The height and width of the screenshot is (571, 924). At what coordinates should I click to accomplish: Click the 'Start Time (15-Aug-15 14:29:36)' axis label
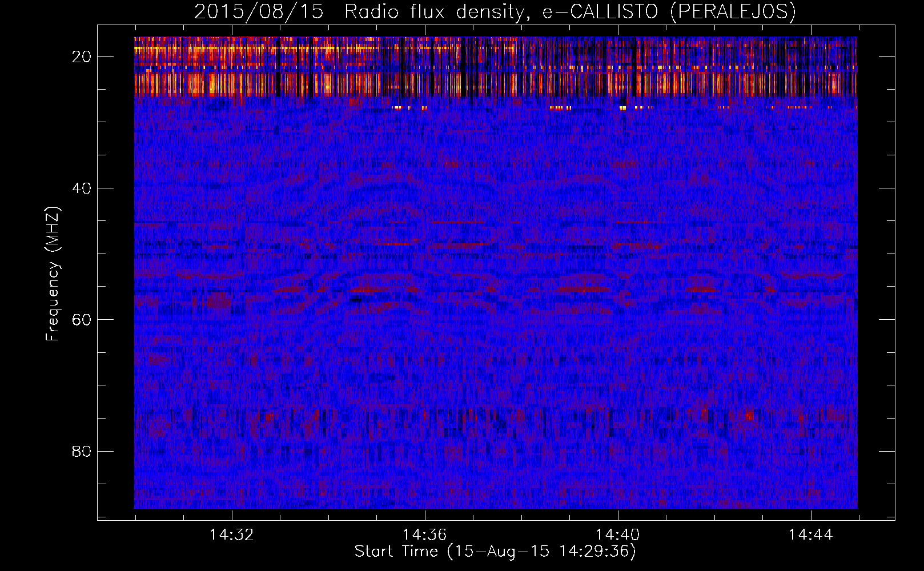coord(495,552)
